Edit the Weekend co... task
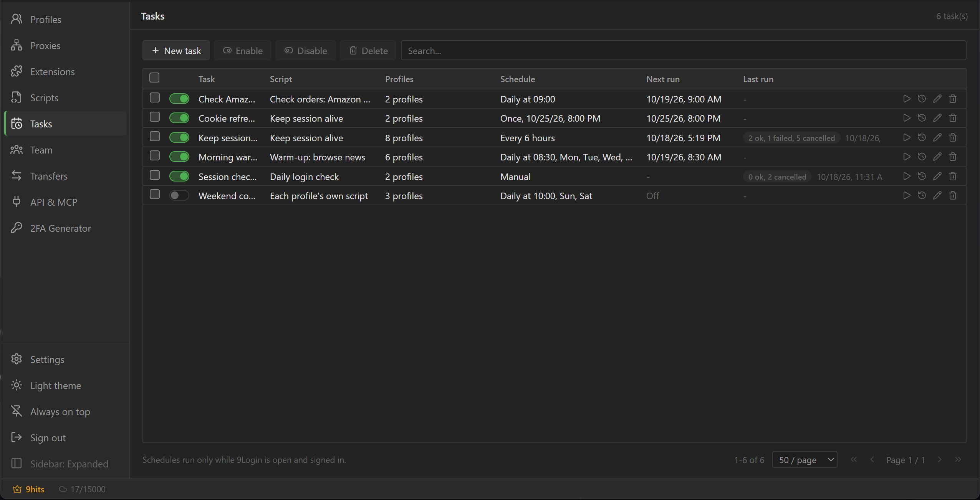This screenshot has height=500, width=980. pos(937,196)
